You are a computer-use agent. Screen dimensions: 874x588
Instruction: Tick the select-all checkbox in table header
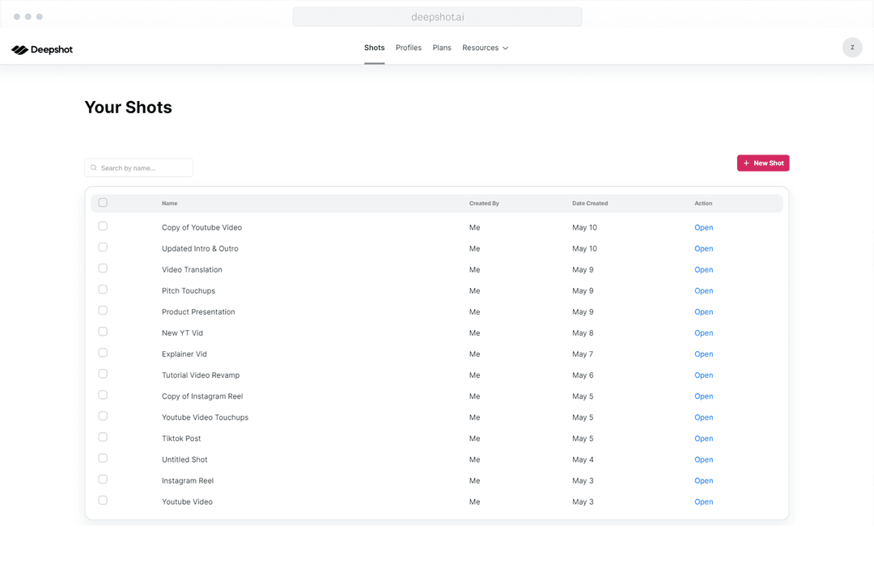103,203
